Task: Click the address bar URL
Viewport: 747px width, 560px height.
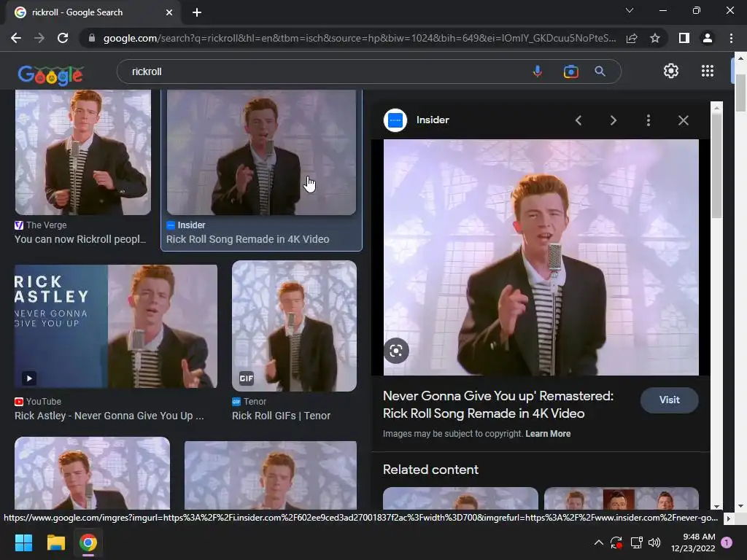Action: point(359,38)
